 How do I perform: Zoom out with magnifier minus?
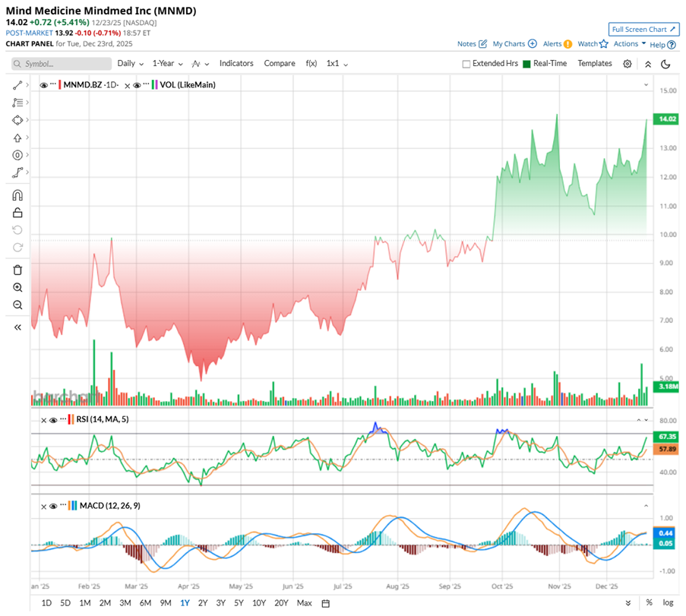pos(17,305)
